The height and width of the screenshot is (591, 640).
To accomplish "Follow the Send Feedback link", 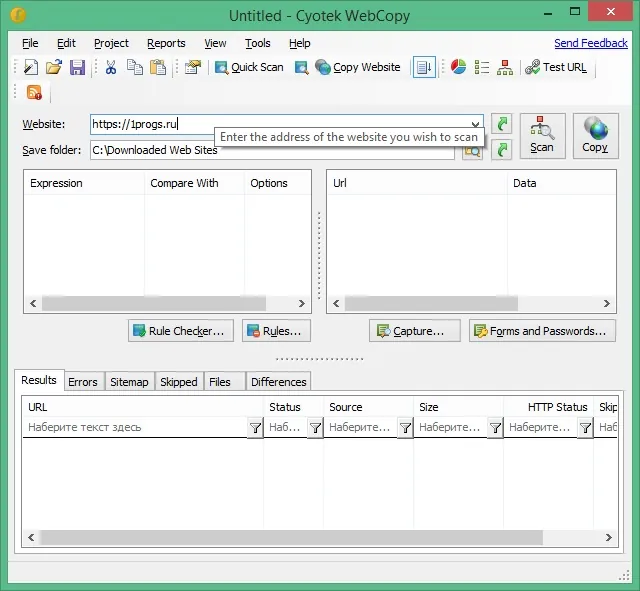I will 591,43.
